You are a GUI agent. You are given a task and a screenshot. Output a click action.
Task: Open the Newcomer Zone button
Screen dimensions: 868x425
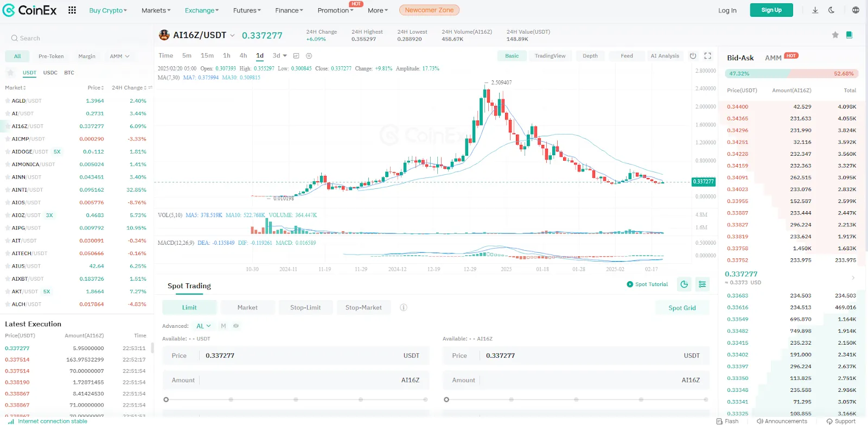429,10
